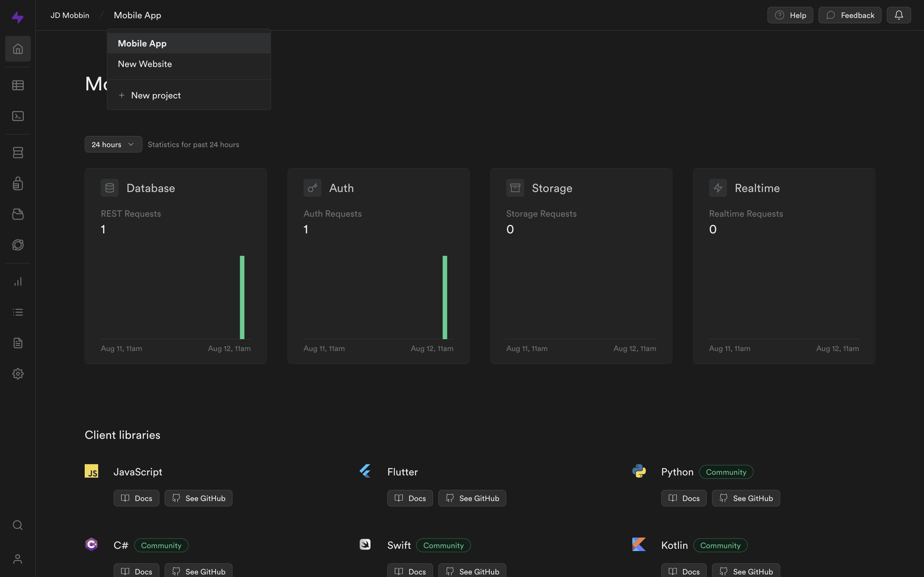Choose New project in the dropdown
The height and width of the screenshot is (577, 924).
click(156, 96)
